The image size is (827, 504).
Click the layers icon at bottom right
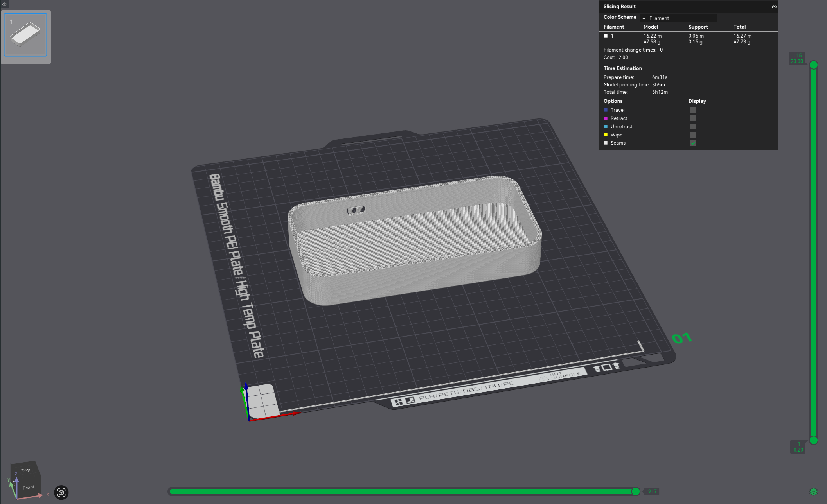pyautogui.click(x=813, y=491)
